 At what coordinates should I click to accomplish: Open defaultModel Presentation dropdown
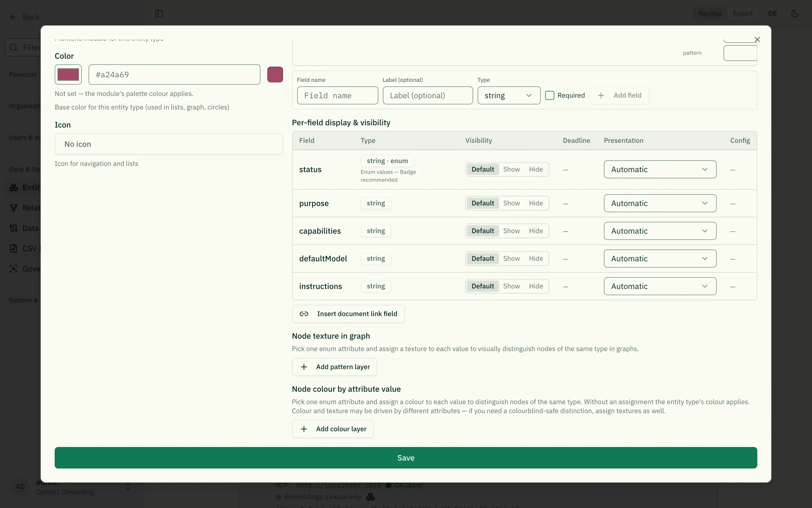coord(660,258)
